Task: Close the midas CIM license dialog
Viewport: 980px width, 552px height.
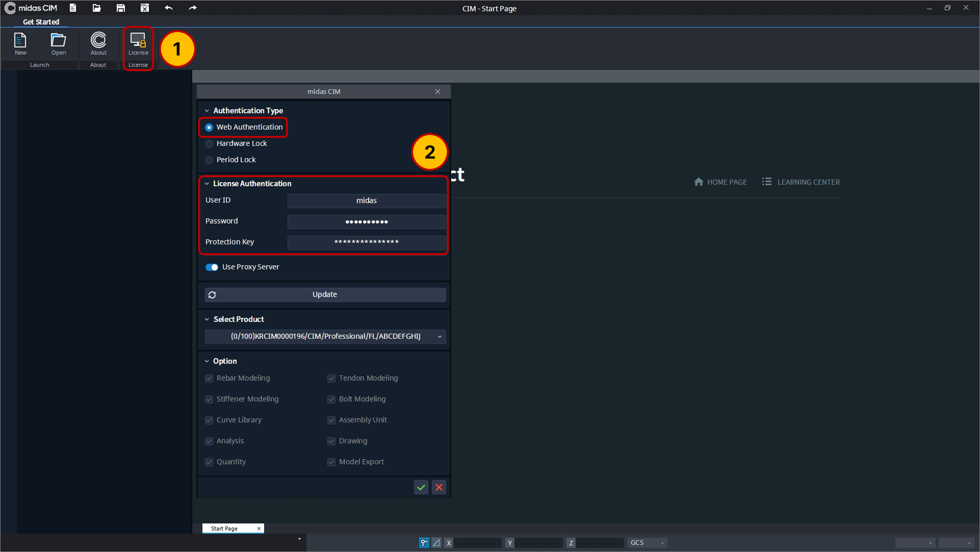Action: (x=438, y=92)
